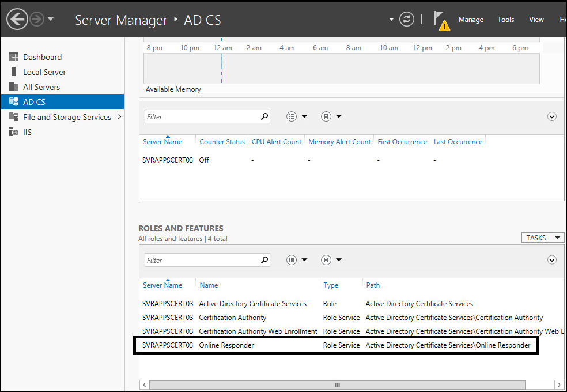The image size is (567, 392).
Task: Open the View menu
Action: coord(536,20)
